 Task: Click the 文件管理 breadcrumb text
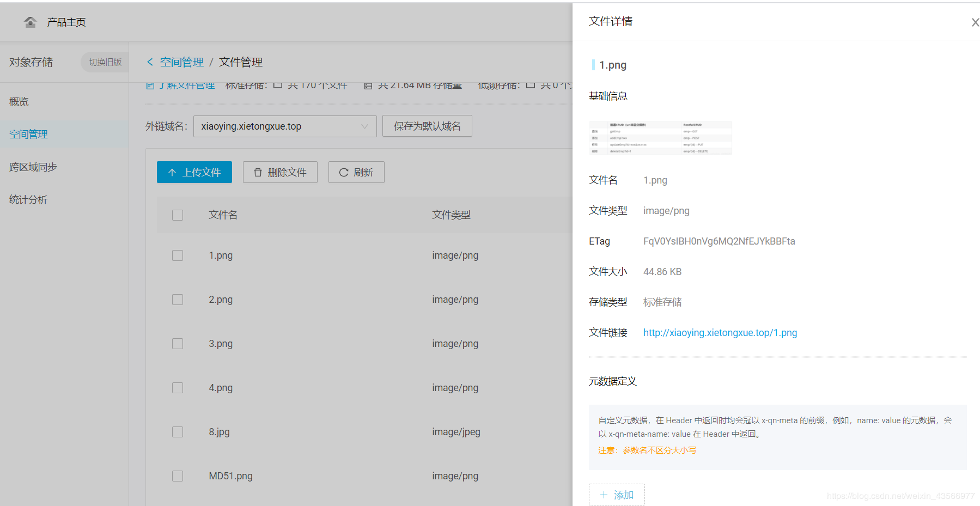pos(241,62)
